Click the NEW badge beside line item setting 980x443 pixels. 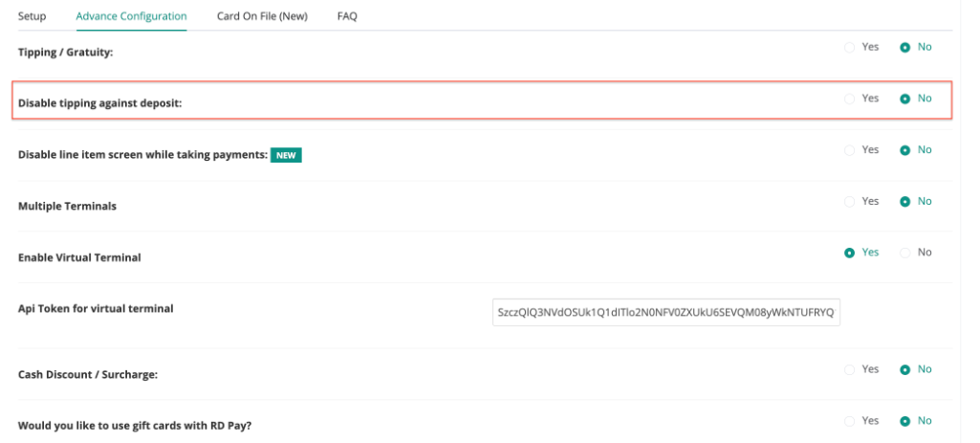click(x=286, y=155)
